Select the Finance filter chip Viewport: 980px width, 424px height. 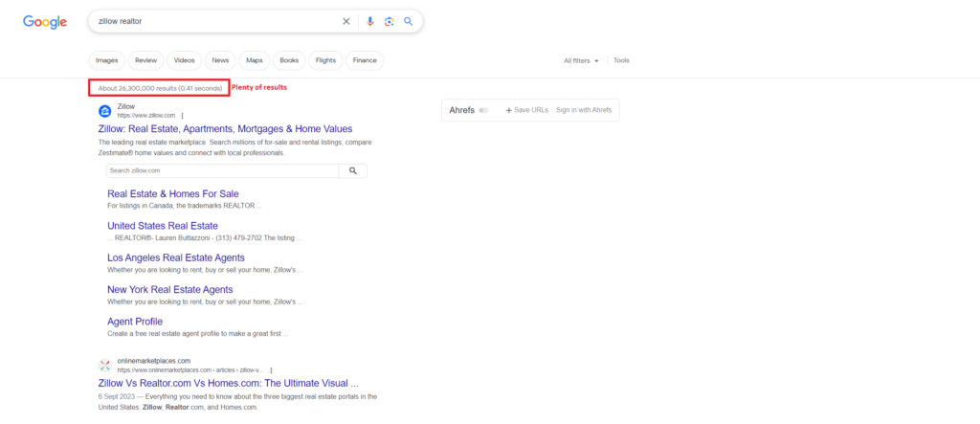(x=365, y=60)
